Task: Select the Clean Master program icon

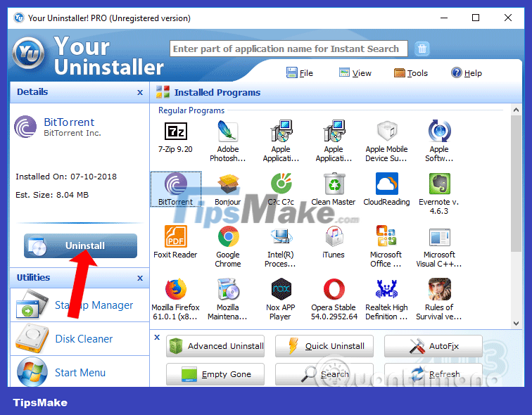Action: pyautogui.click(x=334, y=184)
